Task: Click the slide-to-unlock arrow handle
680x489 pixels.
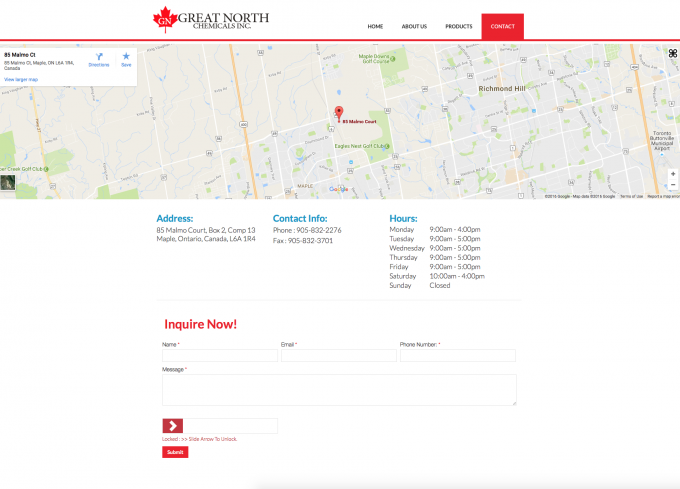Action: pyautogui.click(x=173, y=426)
